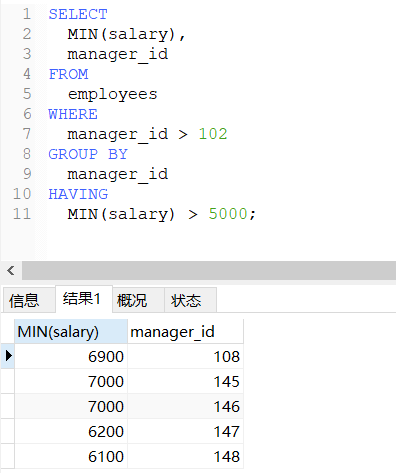This screenshot has width=396, height=473.
Task: Open the 概况 tab
Action: (138, 300)
